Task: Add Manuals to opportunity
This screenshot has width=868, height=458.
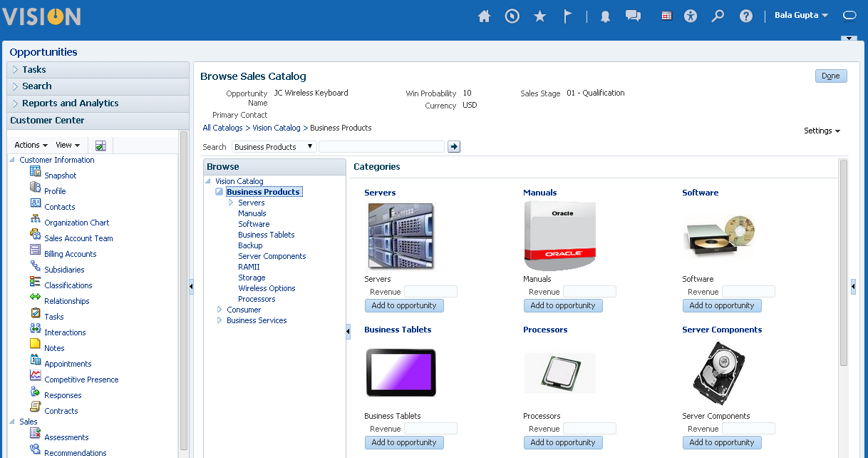Action: click(x=563, y=305)
